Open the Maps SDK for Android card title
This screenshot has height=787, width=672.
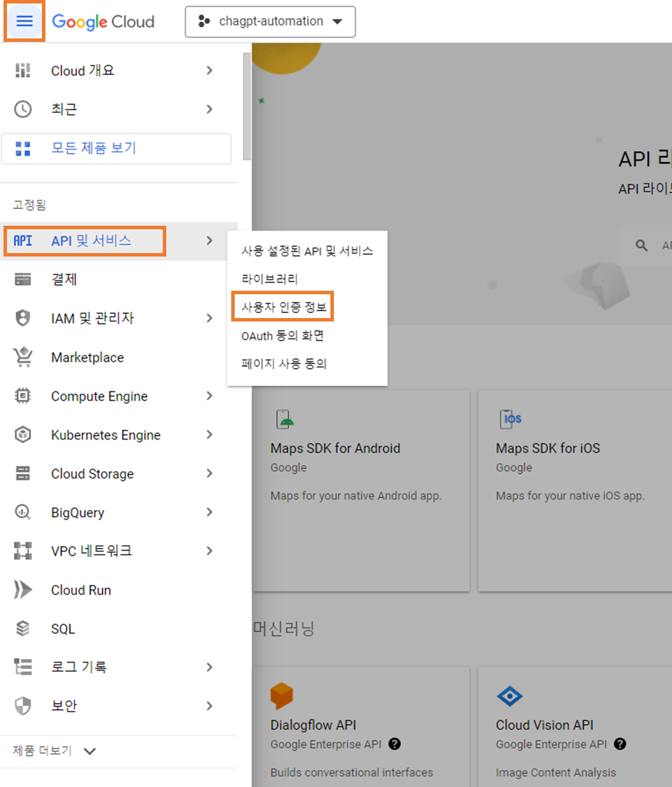335,448
